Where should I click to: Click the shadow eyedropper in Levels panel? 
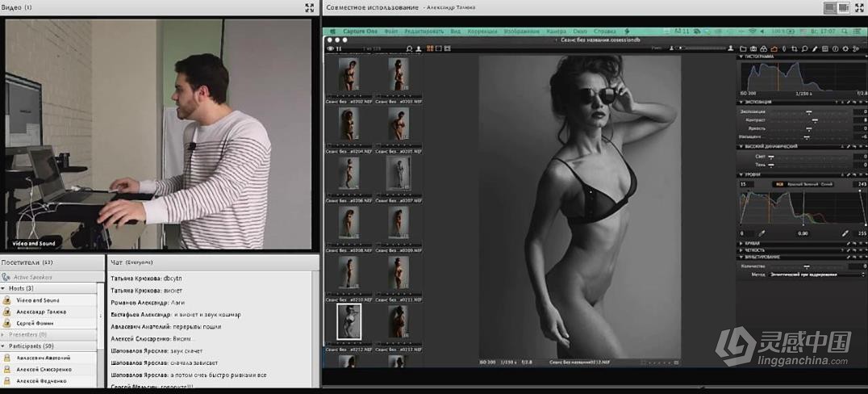pyautogui.click(x=762, y=233)
